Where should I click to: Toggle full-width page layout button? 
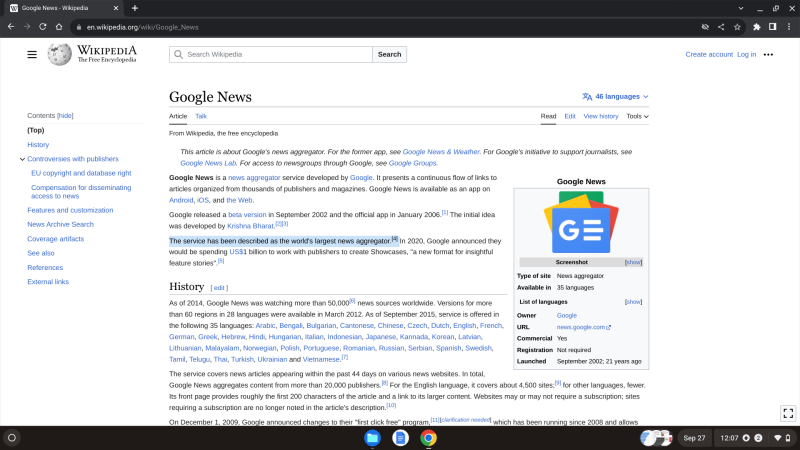tap(787, 413)
